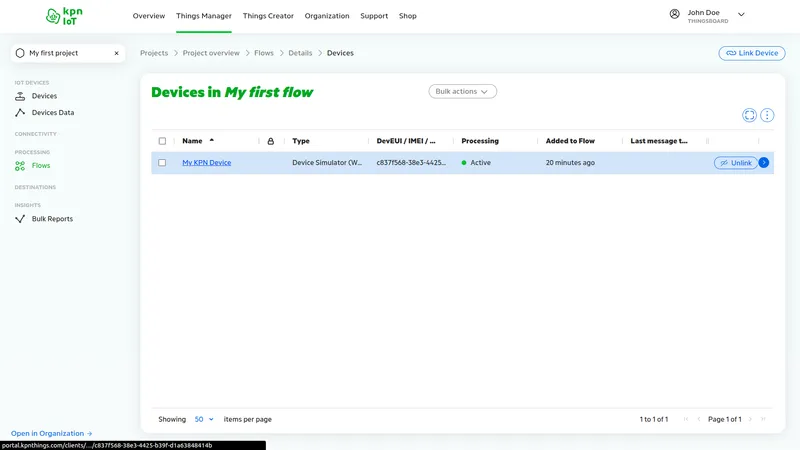Screen dimensions: 800x450
Task: Open device details blue arrow button
Action: pyautogui.click(x=764, y=163)
